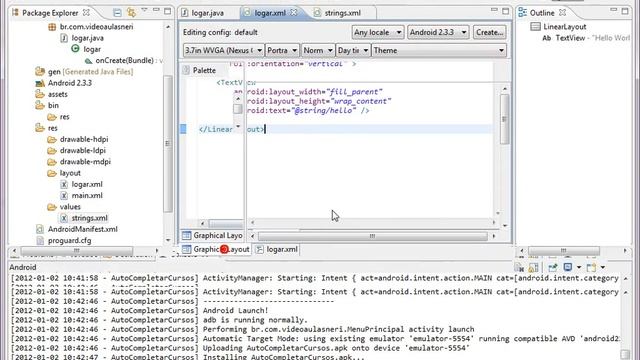The width and height of the screenshot is (640, 360).
Task: Select onCreate(Bundle) method node
Action: click(x=124, y=60)
